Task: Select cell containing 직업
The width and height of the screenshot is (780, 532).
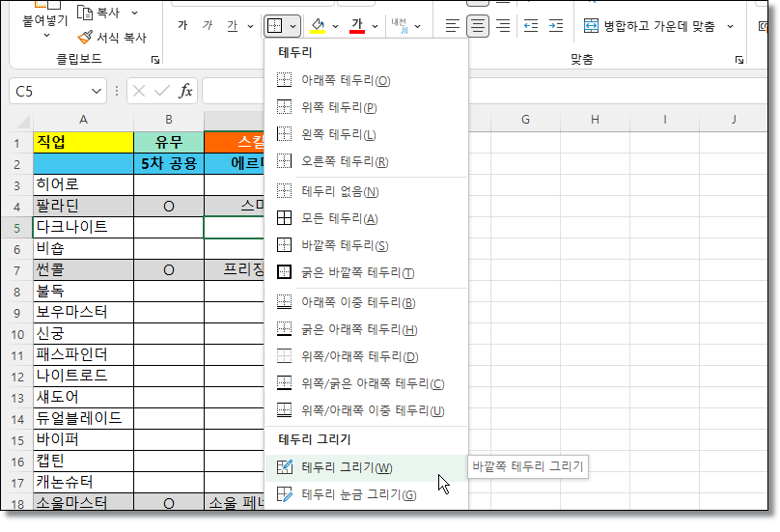Action: click(x=83, y=142)
